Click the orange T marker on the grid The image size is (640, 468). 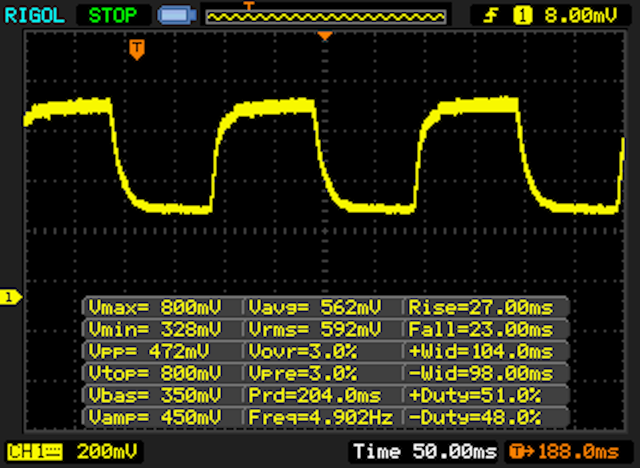137,48
